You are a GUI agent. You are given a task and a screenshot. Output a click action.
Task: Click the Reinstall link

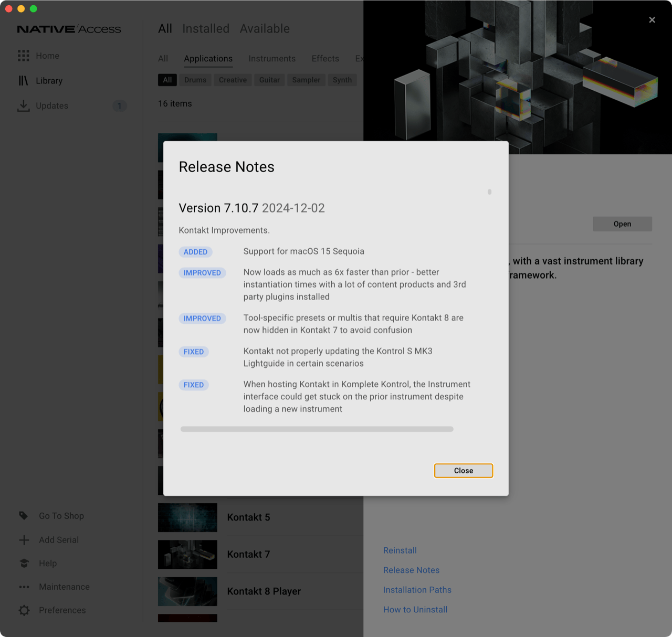400,550
